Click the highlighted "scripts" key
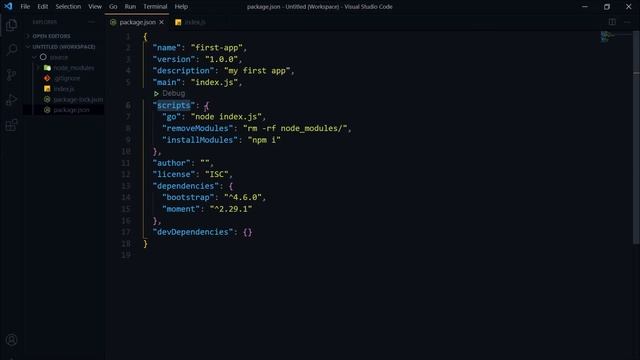 click(174, 105)
